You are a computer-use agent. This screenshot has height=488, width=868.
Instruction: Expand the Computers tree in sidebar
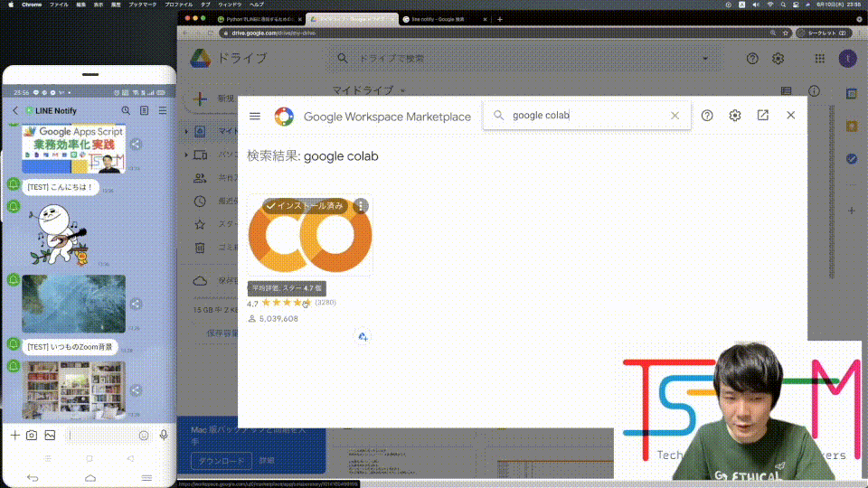click(186, 155)
